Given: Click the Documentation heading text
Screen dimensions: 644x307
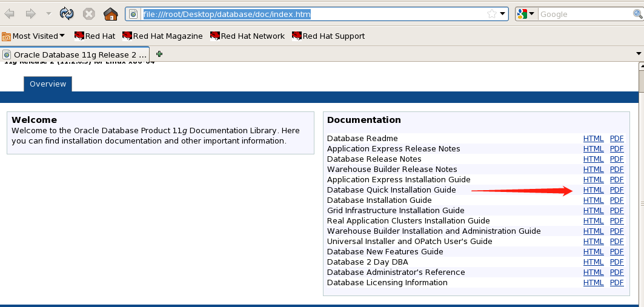Looking at the screenshot, I should point(364,120).
